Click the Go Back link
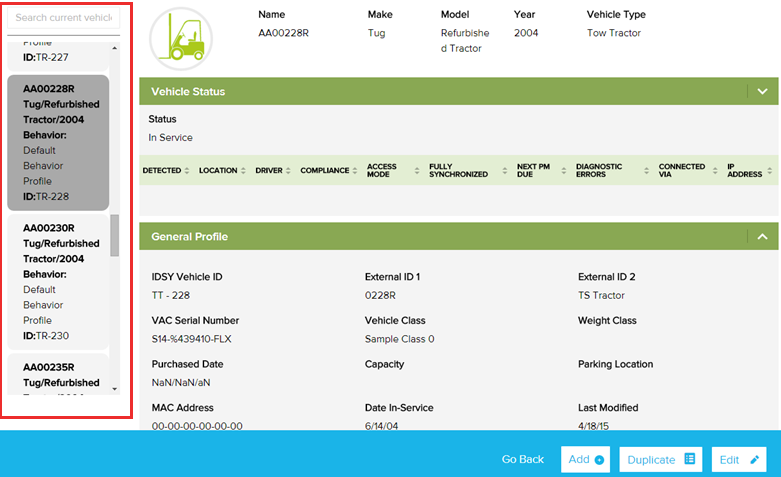The image size is (781, 477). 523,459
